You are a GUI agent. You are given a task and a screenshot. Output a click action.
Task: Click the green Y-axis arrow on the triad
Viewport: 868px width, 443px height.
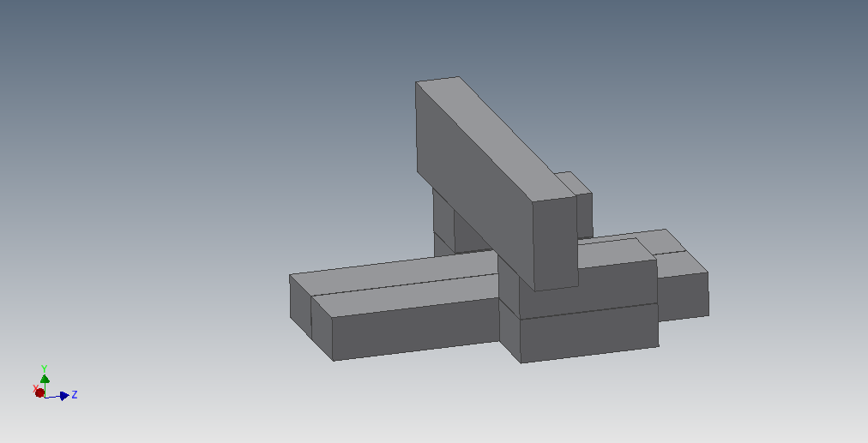[45, 379]
